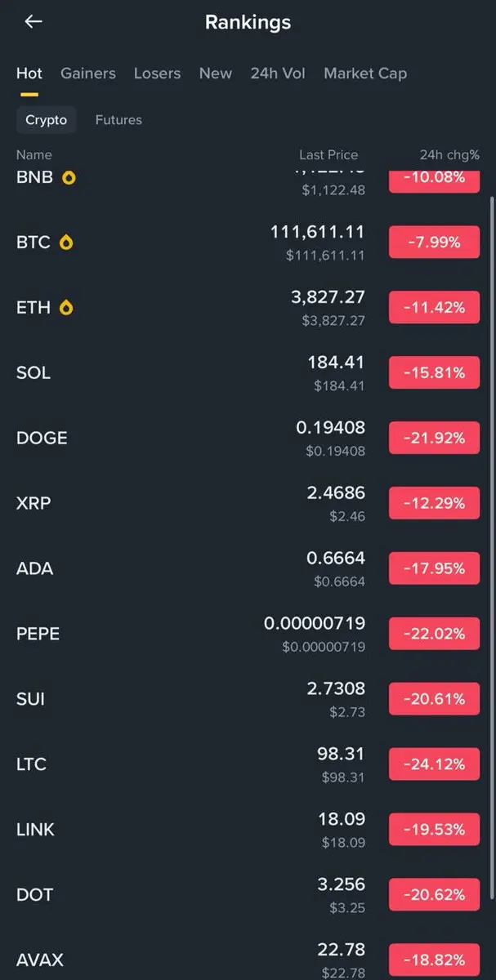Viewport: 496px width, 980px height.
Task: Select the Crypto filter
Action: (x=47, y=120)
